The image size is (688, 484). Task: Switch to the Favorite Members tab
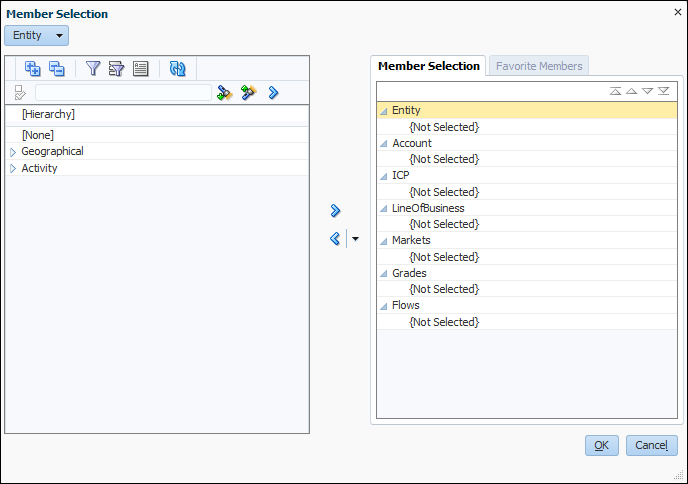pos(539,66)
